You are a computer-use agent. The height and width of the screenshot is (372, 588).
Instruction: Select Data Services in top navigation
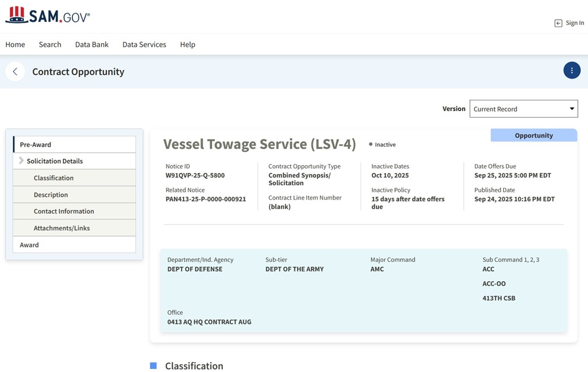coord(144,45)
